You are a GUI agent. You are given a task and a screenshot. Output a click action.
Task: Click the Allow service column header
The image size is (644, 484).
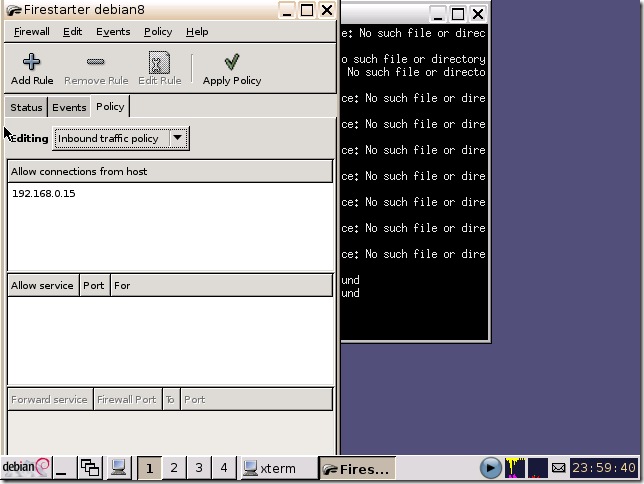pyautogui.click(x=43, y=286)
